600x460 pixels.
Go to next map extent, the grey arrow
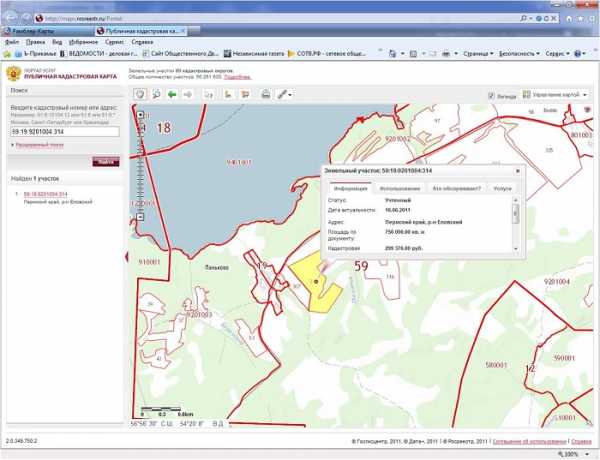[188, 94]
